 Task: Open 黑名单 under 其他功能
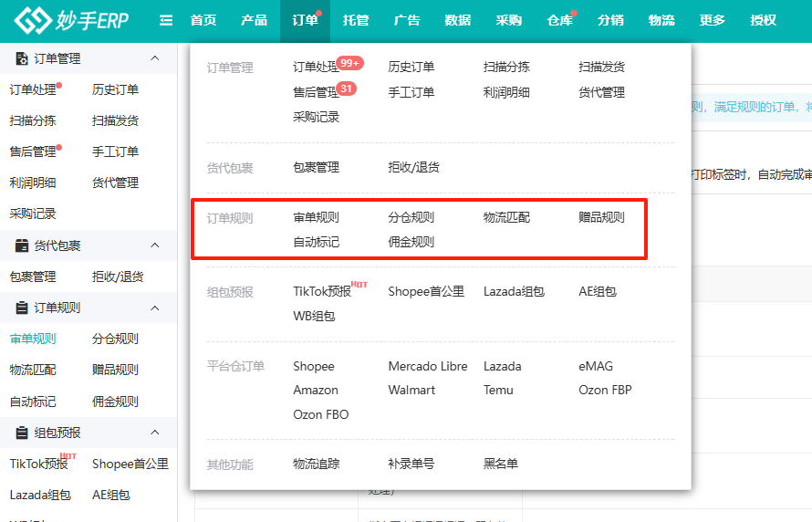click(501, 464)
